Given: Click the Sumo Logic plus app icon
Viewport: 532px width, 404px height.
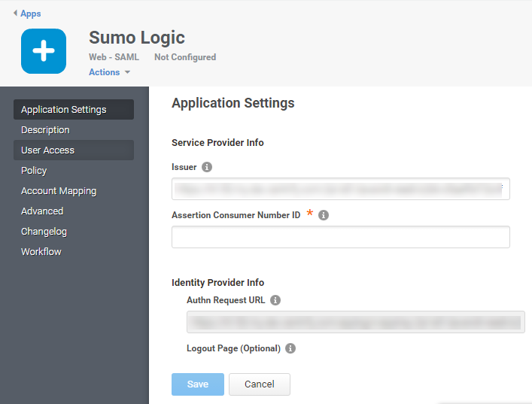Looking at the screenshot, I should coord(44,51).
